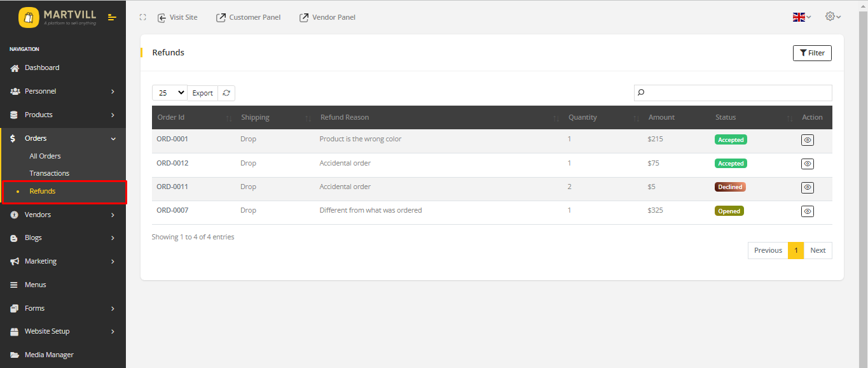Click the Dashboard home icon
Viewport: 868px width, 368px height.
[x=15, y=68]
